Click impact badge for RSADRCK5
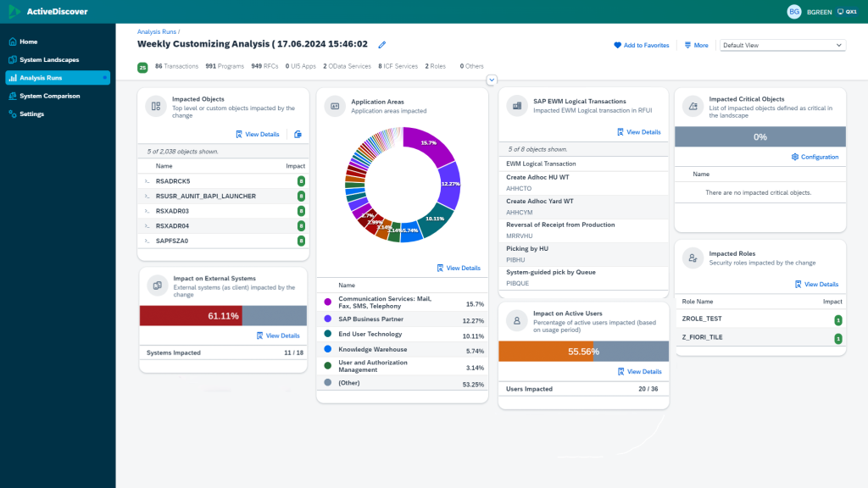868x488 pixels. 301,181
